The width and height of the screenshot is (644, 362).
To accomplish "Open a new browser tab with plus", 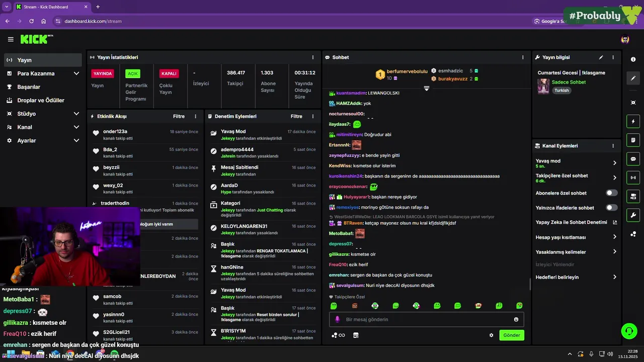I will coord(98,7).
